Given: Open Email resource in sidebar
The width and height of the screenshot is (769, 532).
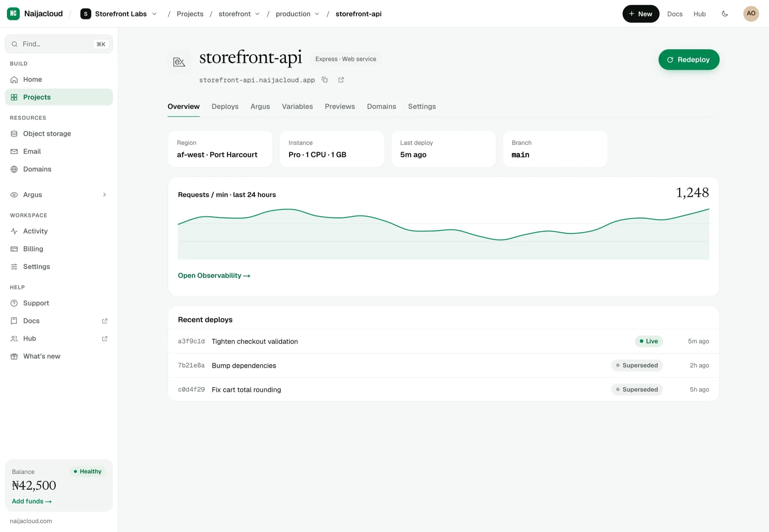Looking at the screenshot, I should pos(59,151).
